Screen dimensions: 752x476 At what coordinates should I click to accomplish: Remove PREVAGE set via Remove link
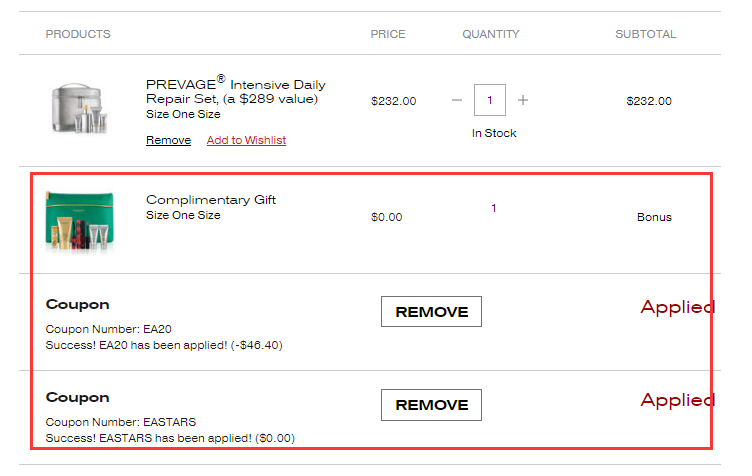[168, 140]
